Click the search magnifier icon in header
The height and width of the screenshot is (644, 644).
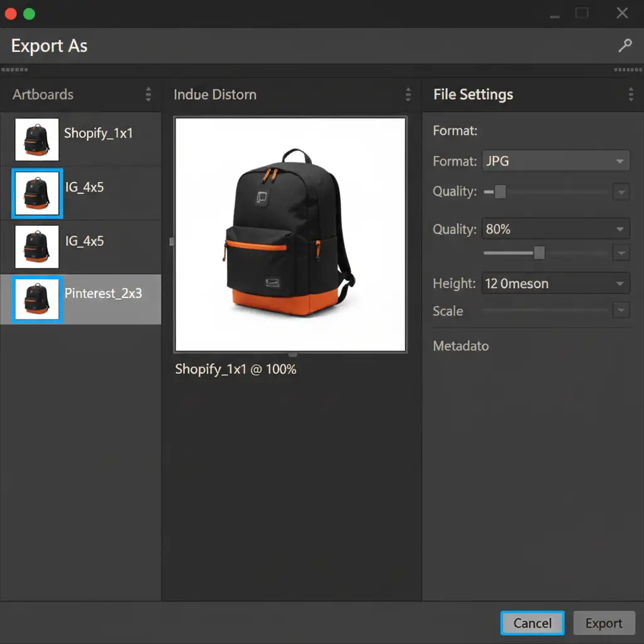coord(625,45)
